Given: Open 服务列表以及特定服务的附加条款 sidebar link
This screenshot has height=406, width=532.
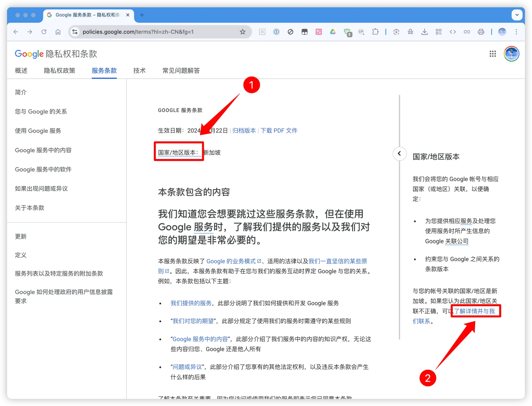Looking at the screenshot, I should point(59,273).
